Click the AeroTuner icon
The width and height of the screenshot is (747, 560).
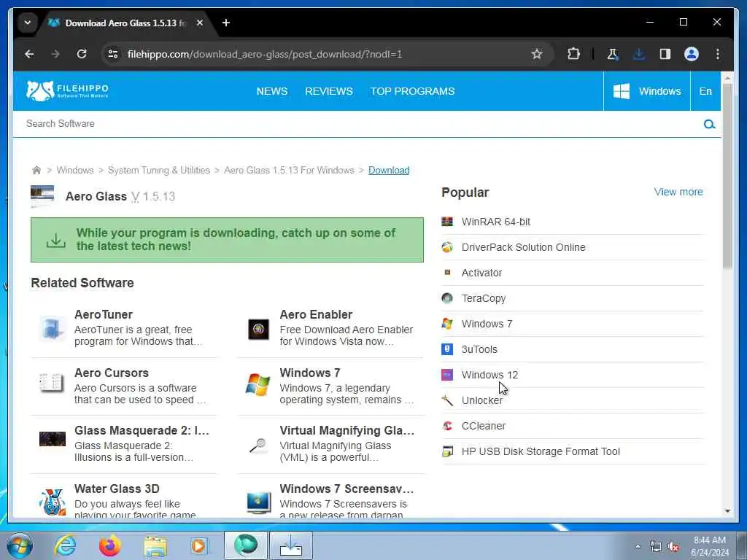52,329
